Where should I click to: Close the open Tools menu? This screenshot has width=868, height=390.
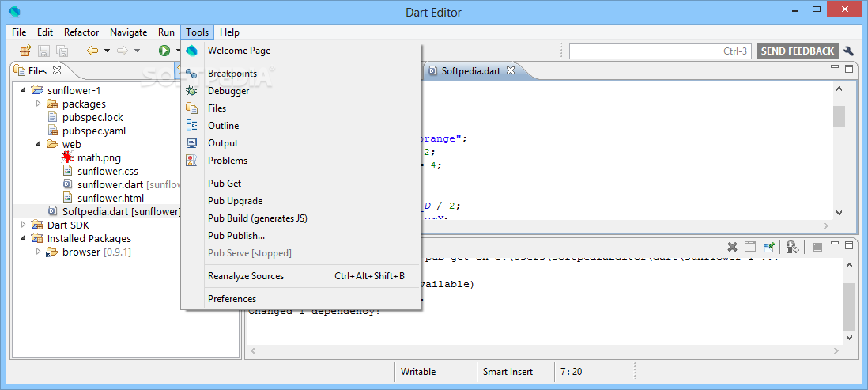click(198, 32)
